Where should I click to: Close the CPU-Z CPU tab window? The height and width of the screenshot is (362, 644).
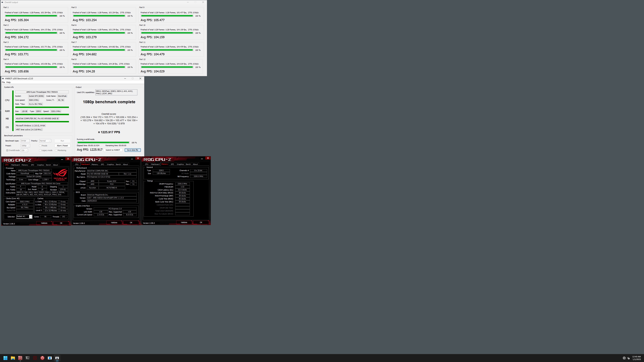68,159
